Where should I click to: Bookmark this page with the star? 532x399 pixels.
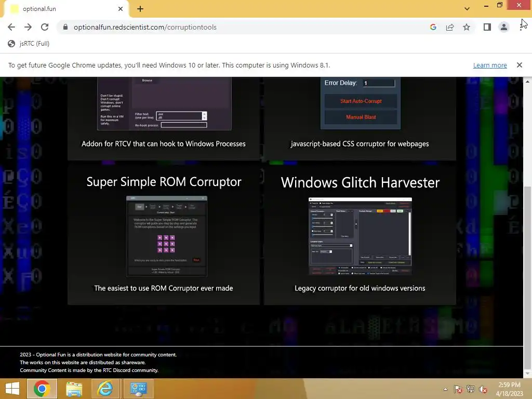pyautogui.click(x=467, y=27)
